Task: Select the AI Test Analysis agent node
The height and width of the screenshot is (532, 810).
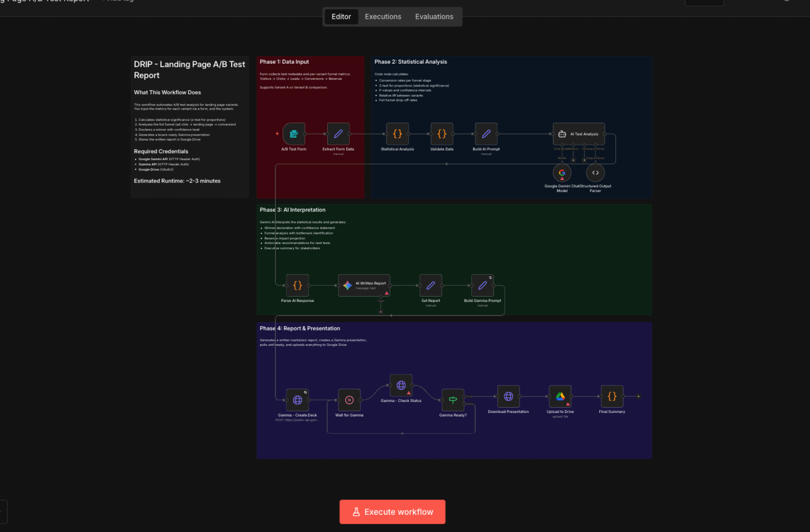Action: click(x=579, y=134)
